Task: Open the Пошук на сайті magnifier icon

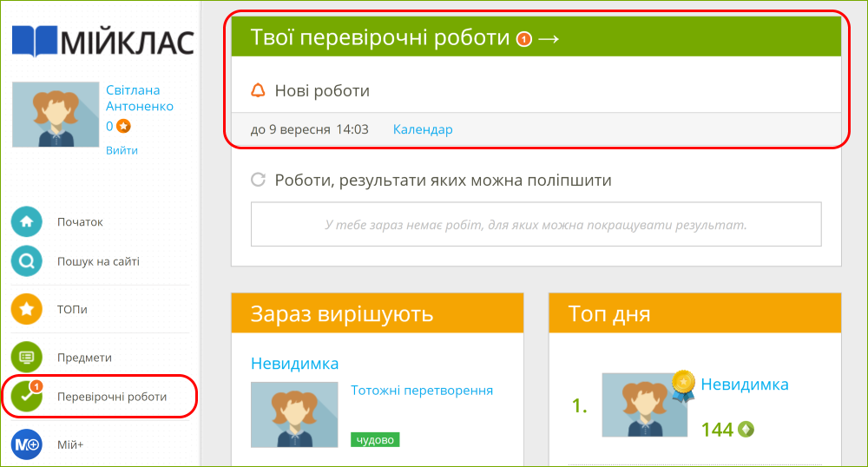Action: (27, 261)
